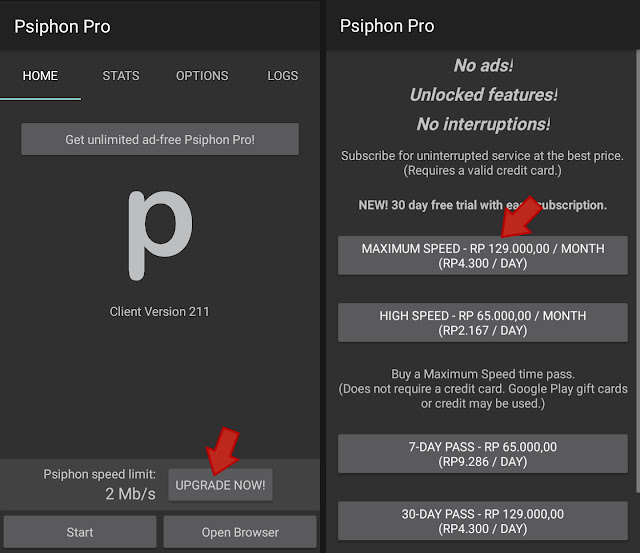Click the large Psiphon P logo
This screenshot has width=640, height=553.
click(160, 235)
